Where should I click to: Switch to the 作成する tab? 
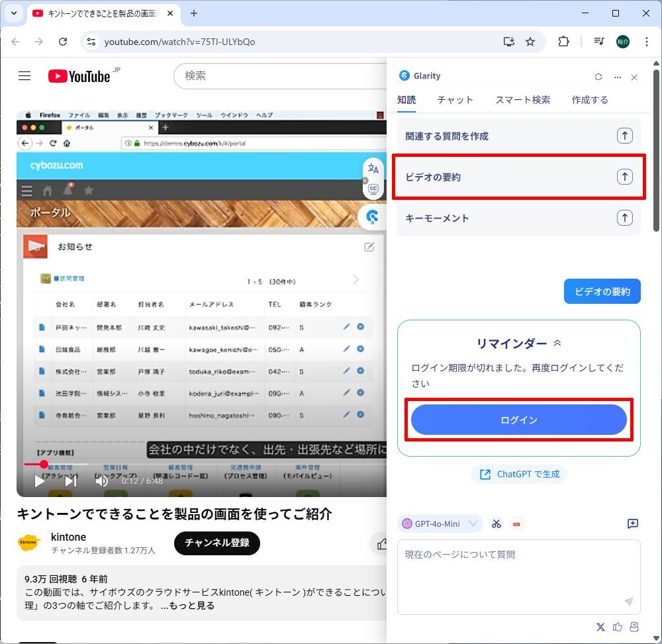click(x=590, y=100)
